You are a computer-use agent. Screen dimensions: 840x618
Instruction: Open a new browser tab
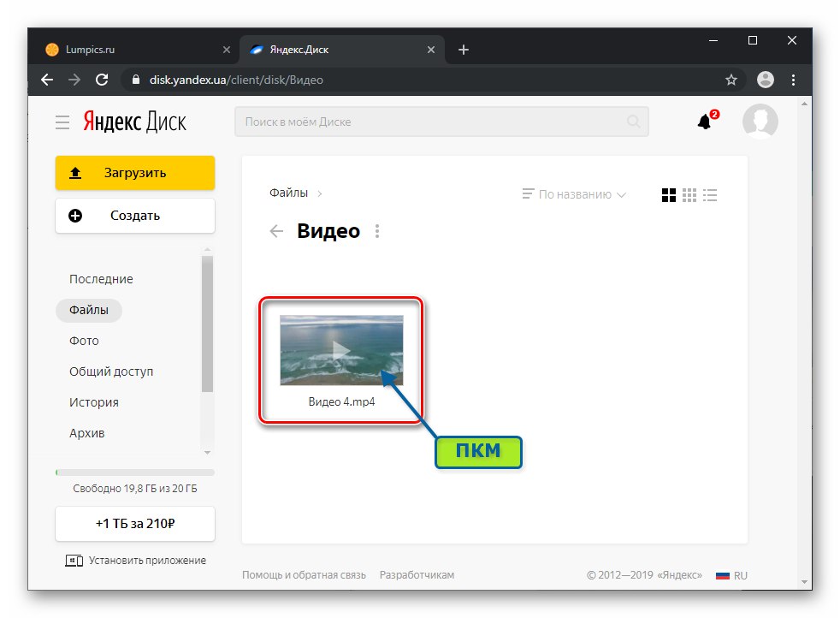(464, 50)
